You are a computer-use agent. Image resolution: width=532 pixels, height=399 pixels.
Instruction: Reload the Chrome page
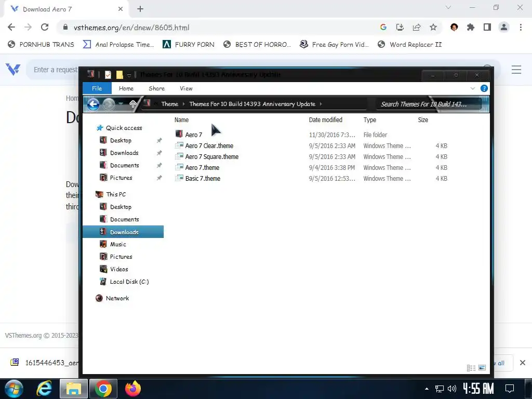[x=45, y=27]
